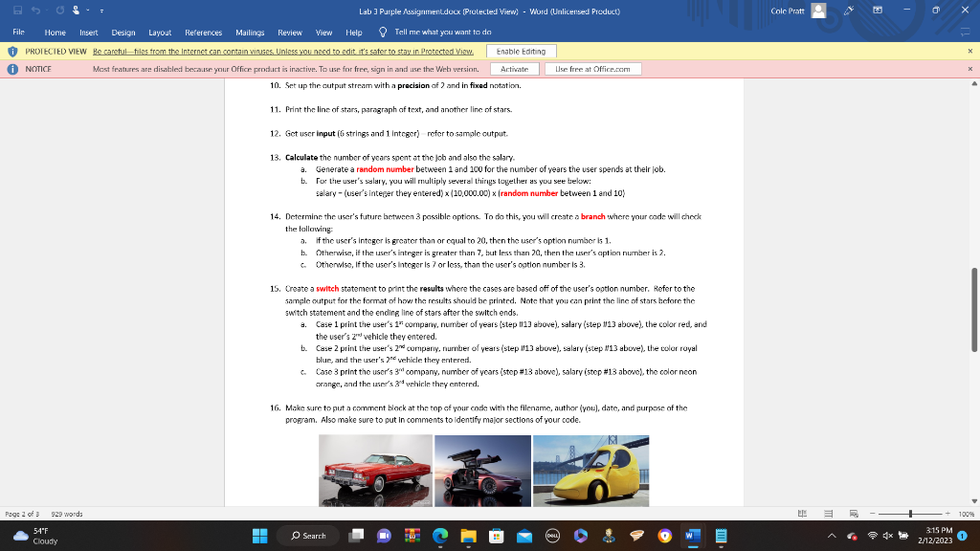Screen dimensions: 980x551
Task: Click the 'Tell me what you want to do' box
Action: click(442, 32)
